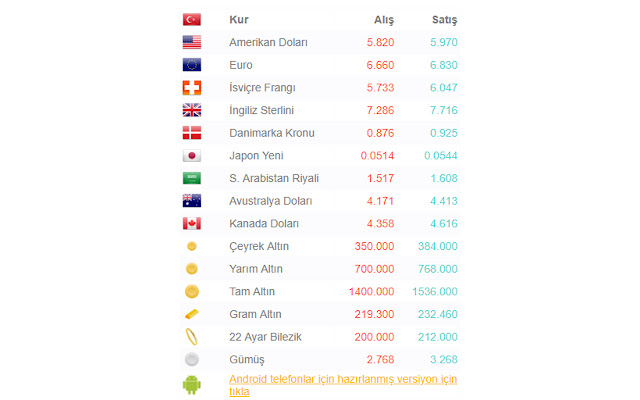Viewport: 640px width, 400px height.
Task: Select the Amerikan Doları row label
Action: point(268,43)
